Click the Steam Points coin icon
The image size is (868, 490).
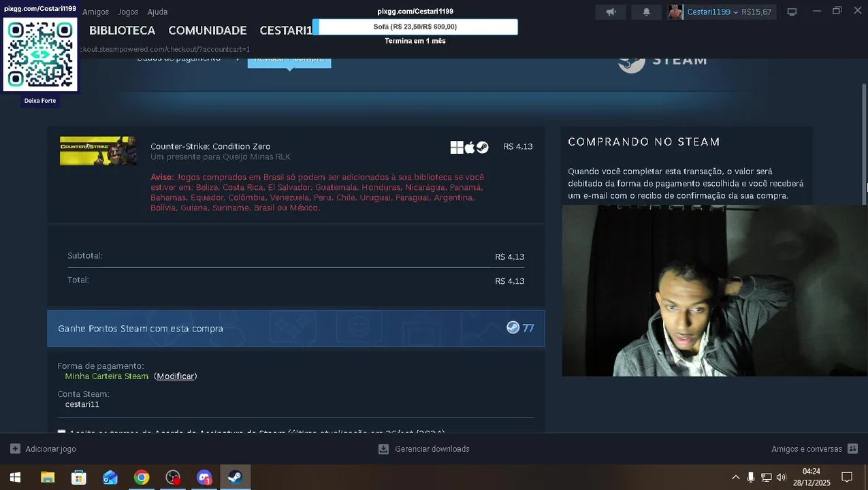point(513,327)
